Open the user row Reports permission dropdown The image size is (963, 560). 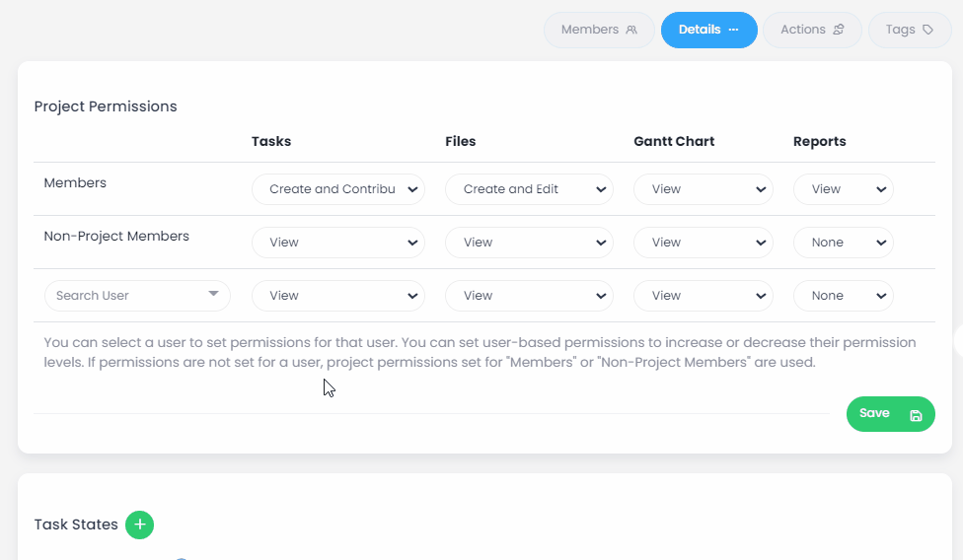[x=843, y=296]
